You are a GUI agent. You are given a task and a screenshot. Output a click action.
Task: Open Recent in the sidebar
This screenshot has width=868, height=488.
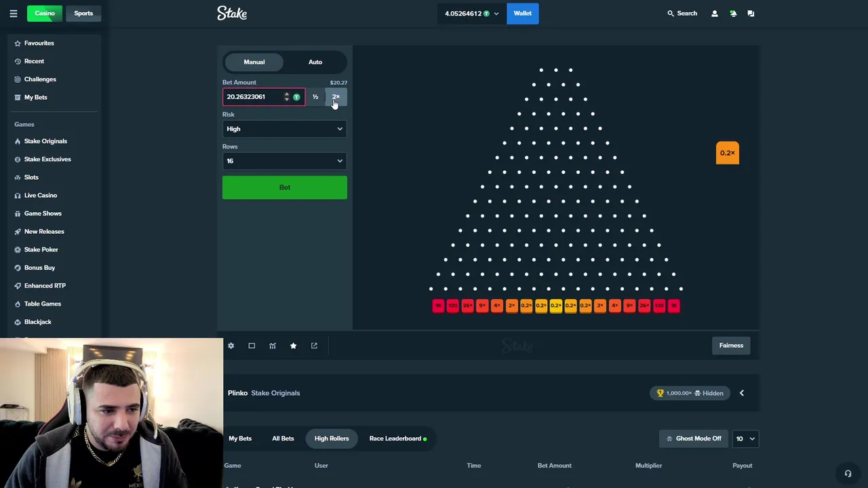pyautogui.click(x=34, y=61)
